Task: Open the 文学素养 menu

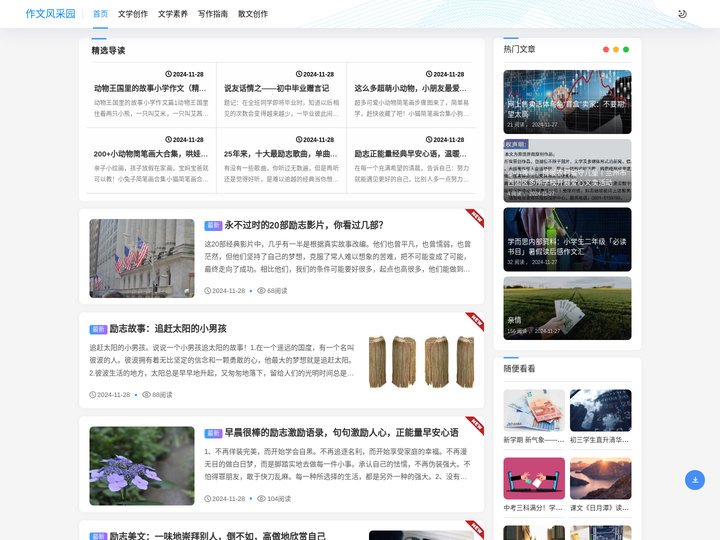Action: tap(173, 14)
